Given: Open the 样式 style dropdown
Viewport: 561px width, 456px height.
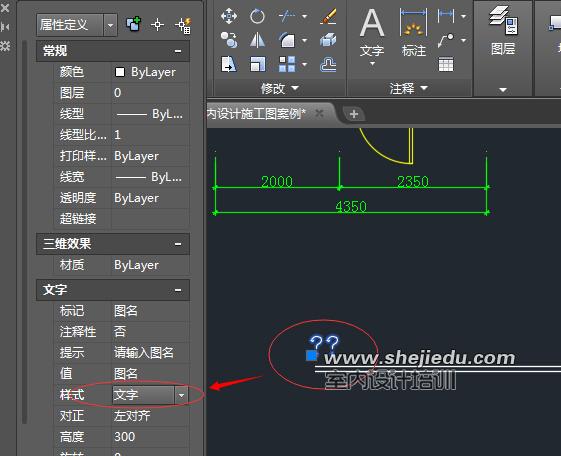Looking at the screenshot, I should click(x=181, y=395).
